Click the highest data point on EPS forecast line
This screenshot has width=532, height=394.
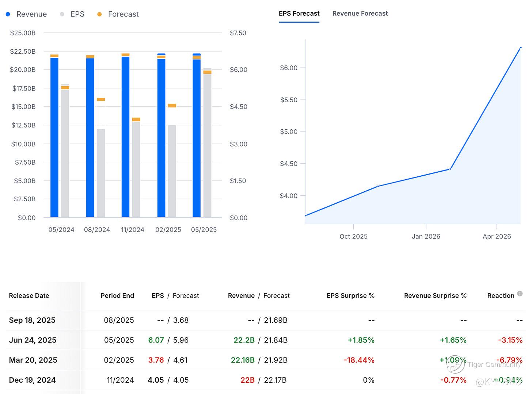(x=521, y=48)
